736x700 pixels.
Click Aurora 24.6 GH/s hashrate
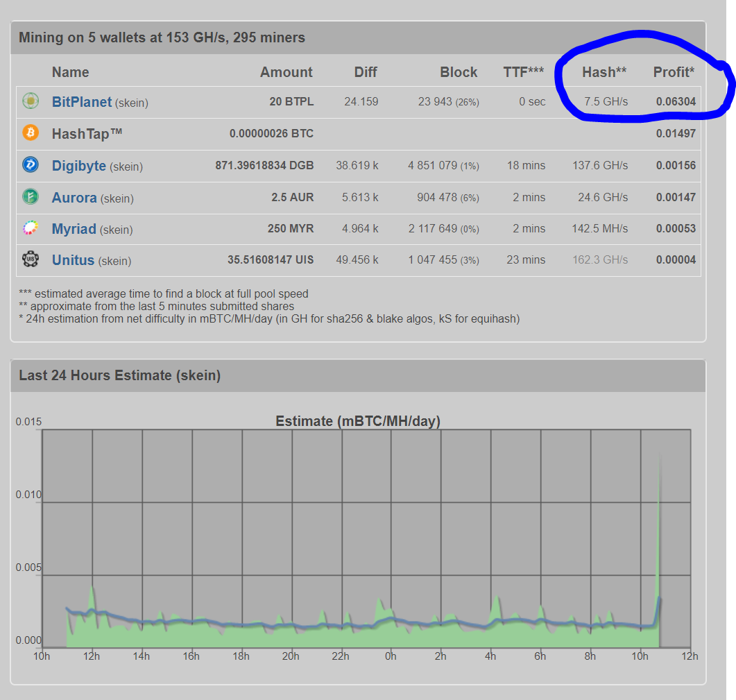pyautogui.click(x=603, y=198)
